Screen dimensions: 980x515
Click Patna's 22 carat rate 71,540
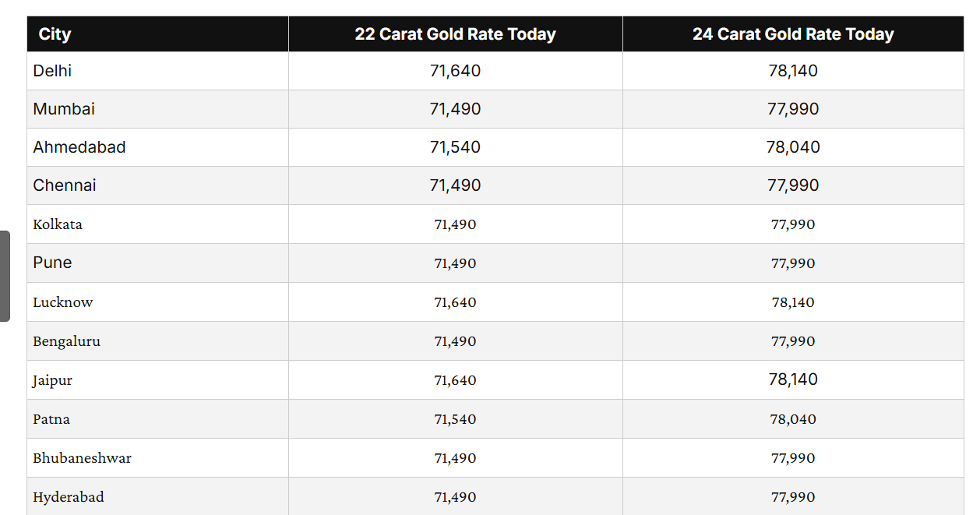pyautogui.click(x=455, y=419)
